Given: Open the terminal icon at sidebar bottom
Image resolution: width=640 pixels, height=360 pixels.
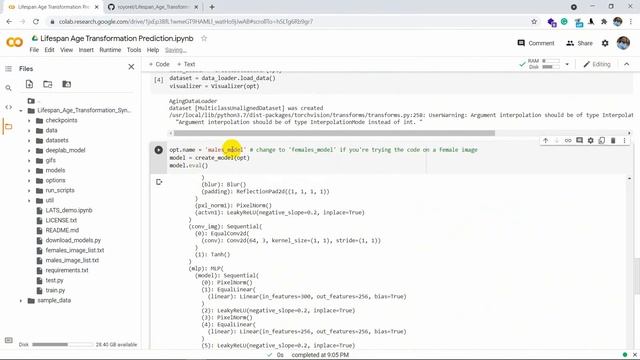Looking at the screenshot, I should pyautogui.click(x=8, y=340).
